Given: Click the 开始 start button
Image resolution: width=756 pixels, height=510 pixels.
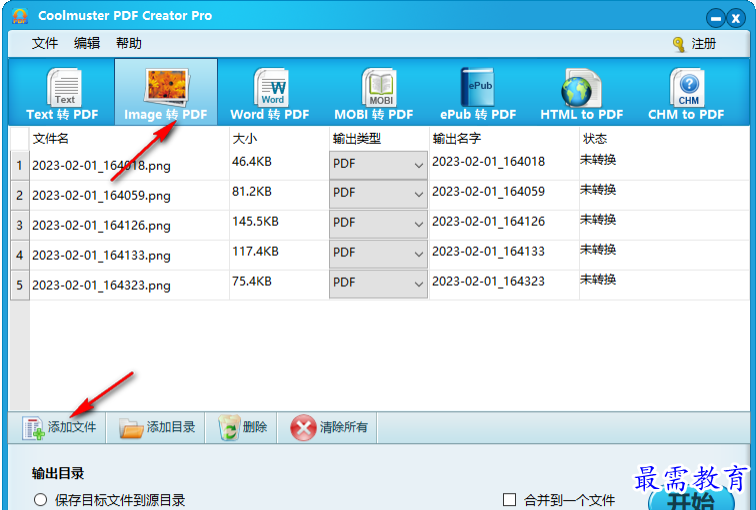Looking at the screenshot, I should [691, 497].
